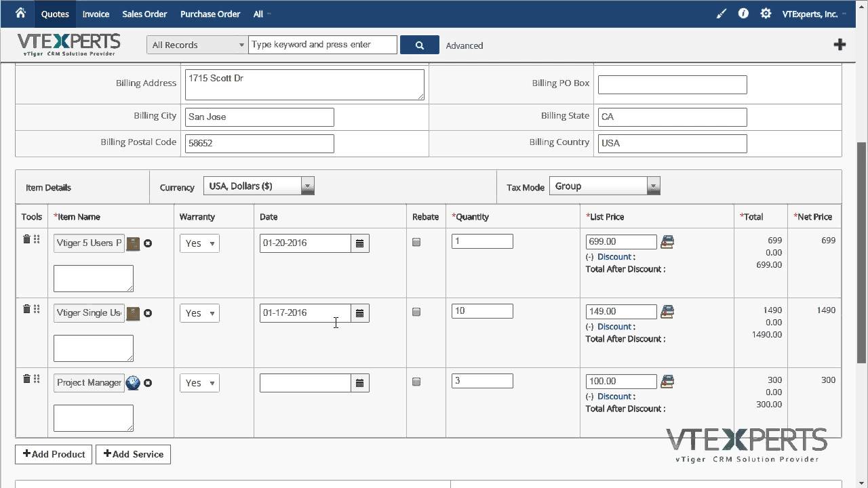Click the Add Service button

coord(134,454)
